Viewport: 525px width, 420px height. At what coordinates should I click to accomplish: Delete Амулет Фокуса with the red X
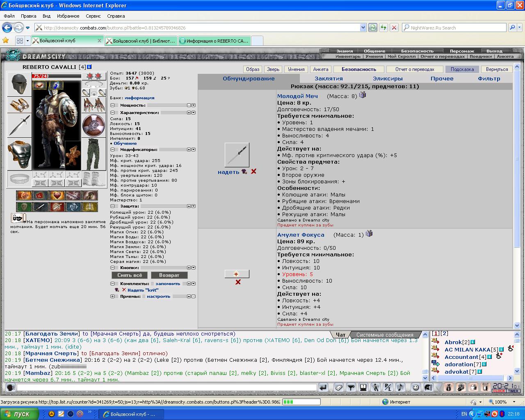coord(238,282)
